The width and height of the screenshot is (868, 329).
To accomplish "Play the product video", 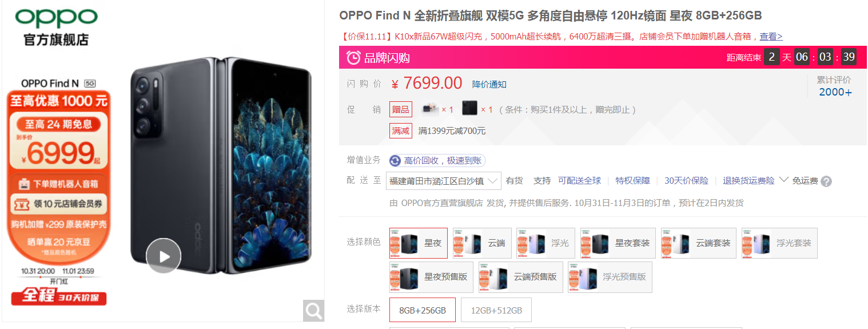I will coord(164,255).
